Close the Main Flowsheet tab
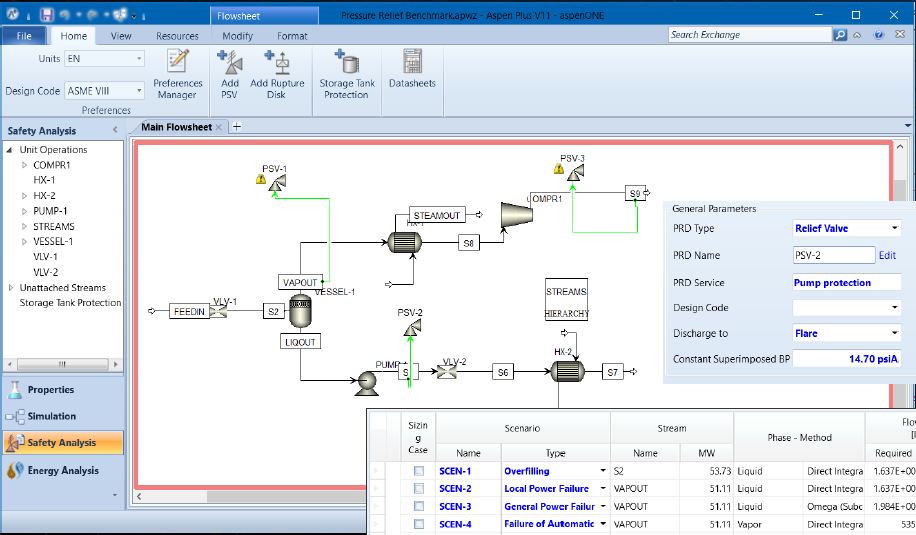Viewport: 916px width, 535px height. tap(218, 127)
